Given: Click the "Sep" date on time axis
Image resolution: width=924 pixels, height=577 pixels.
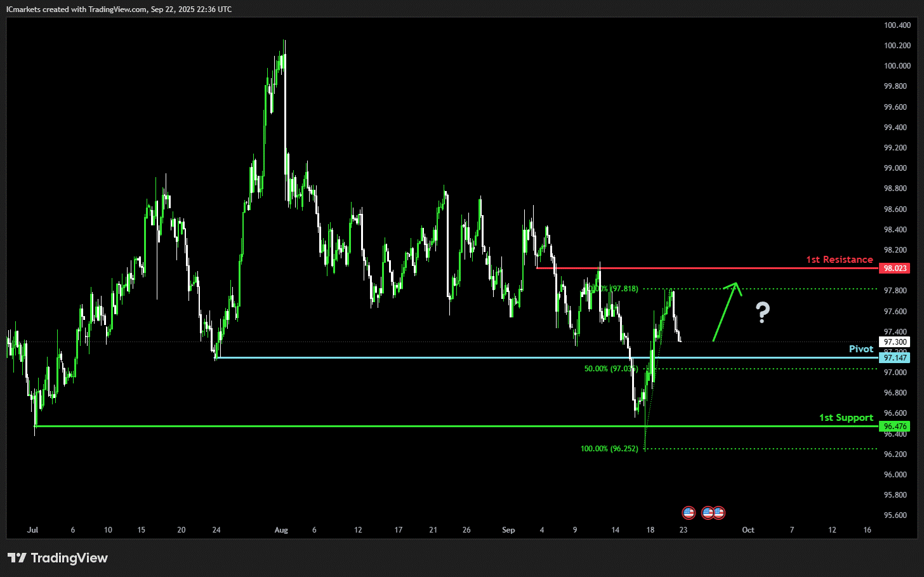Looking at the screenshot, I should [508, 530].
